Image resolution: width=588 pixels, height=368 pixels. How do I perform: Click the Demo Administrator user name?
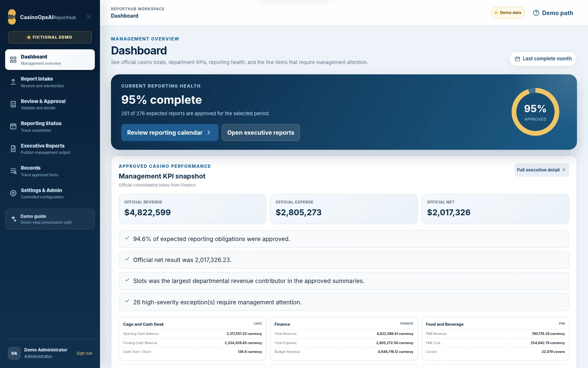(46, 350)
